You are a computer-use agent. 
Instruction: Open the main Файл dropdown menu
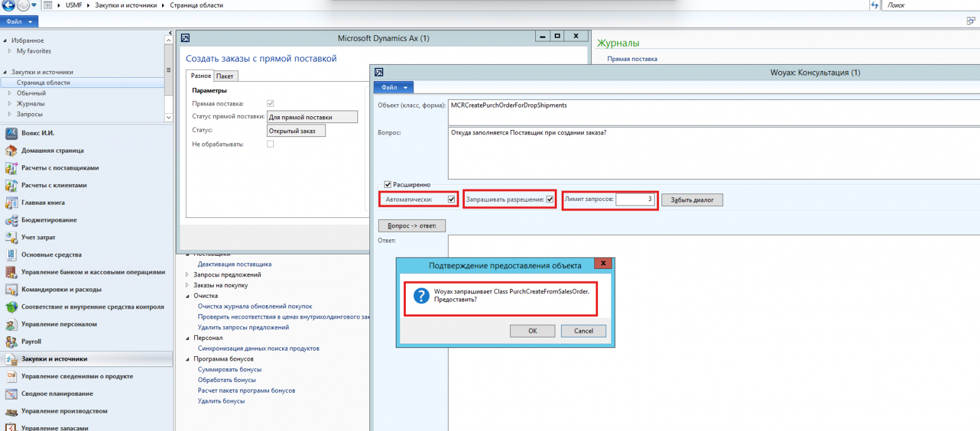19,21
